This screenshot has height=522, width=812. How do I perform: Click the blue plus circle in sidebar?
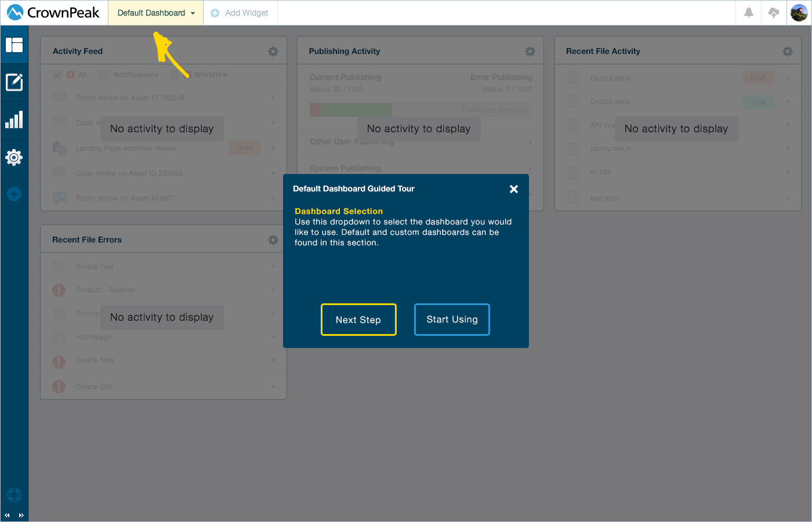point(14,194)
